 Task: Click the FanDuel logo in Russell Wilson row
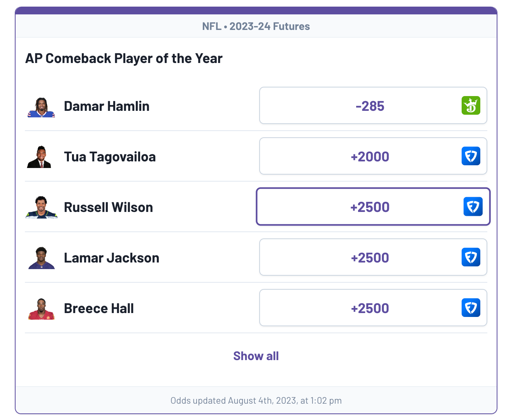point(473,206)
